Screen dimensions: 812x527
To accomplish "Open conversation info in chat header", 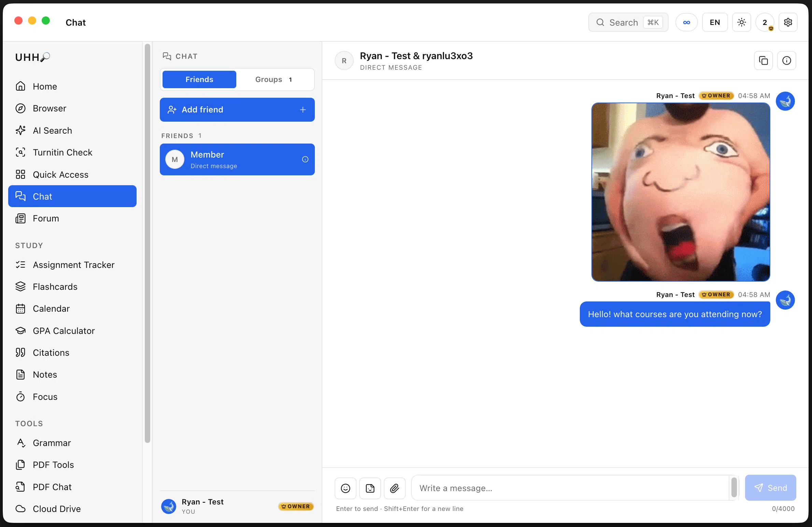I will (787, 60).
